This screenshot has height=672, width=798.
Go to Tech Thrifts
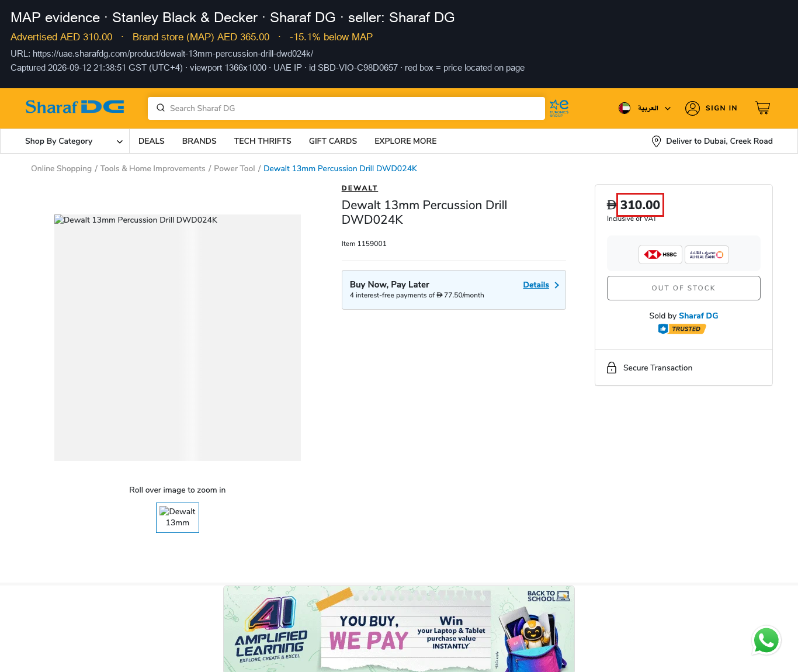[x=263, y=141]
